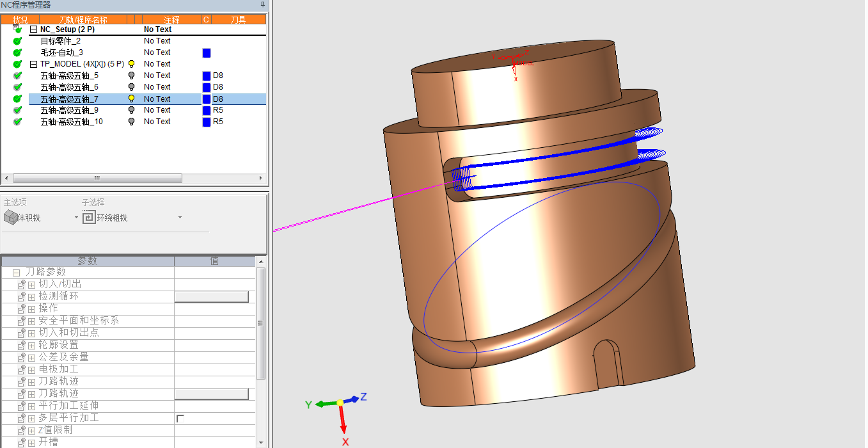This screenshot has height=448, width=868.
Task: Toggle light bulb for TP_MODEL toolpath
Action: coord(132,64)
